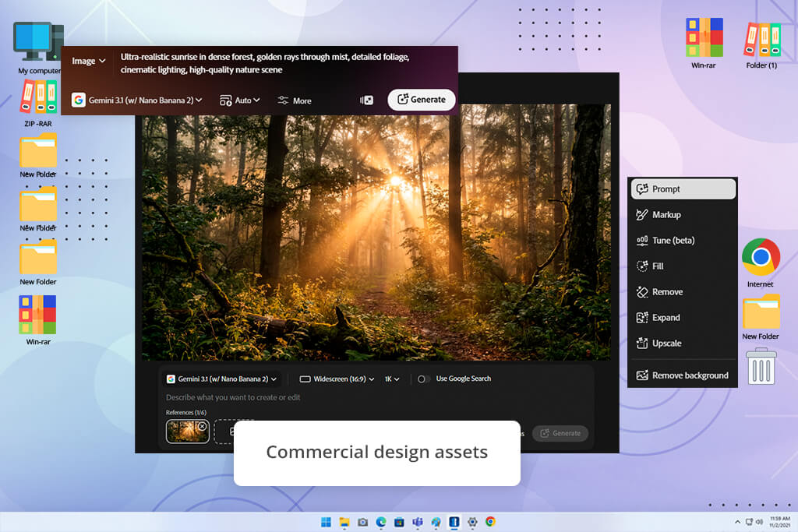This screenshot has height=532, width=798.
Task: Choose Tune (beta) from the menu
Action: [x=683, y=241]
